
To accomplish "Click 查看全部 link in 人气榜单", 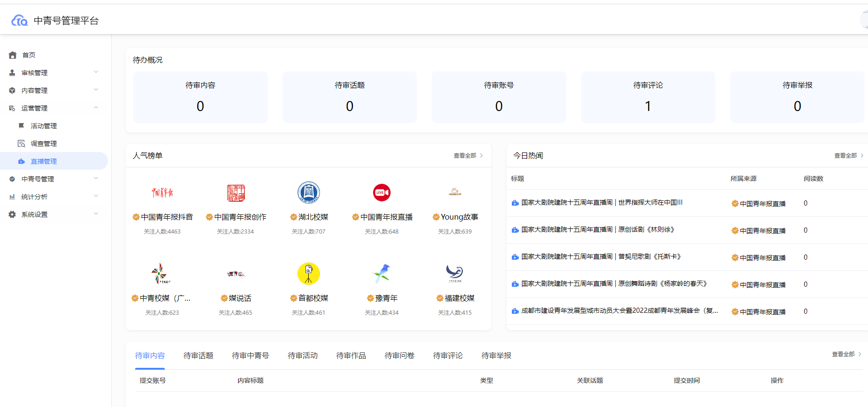I will [465, 156].
